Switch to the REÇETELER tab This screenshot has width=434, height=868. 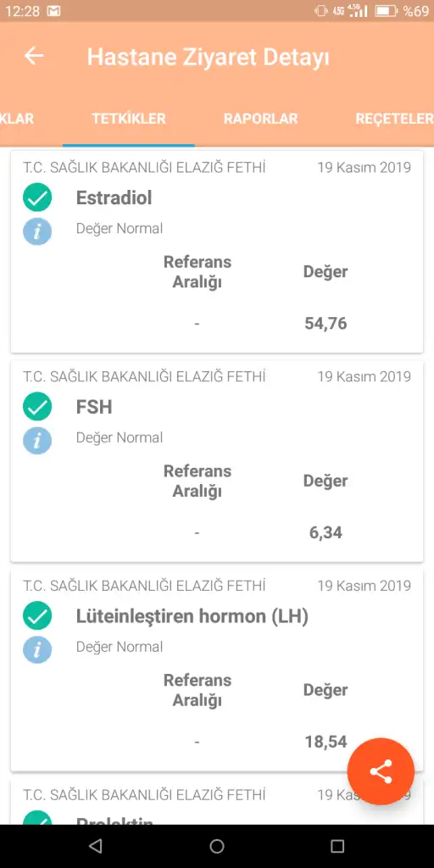[394, 119]
